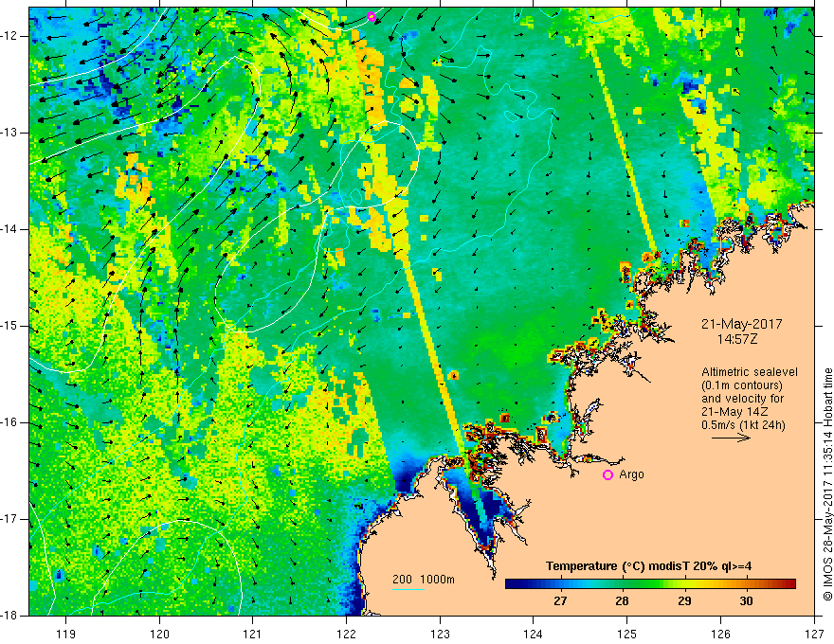Click the temperature color scale bar
Image resolution: width=834 pixels, height=644 pixels.
[650, 583]
